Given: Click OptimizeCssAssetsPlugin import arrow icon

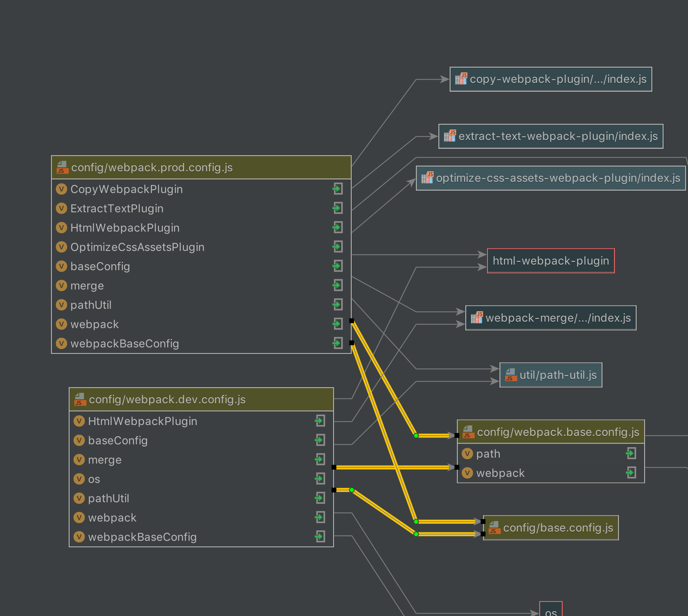Looking at the screenshot, I should [x=338, y=246].
